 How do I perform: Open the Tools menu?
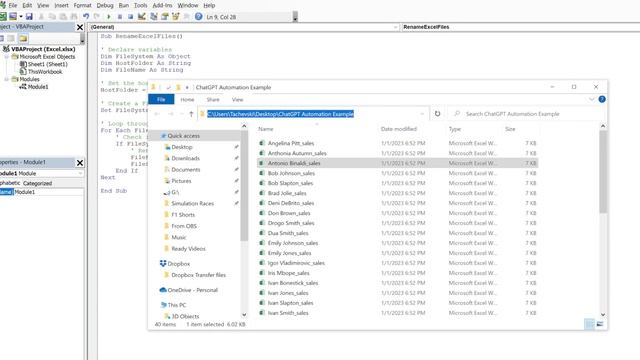click(140, 5)
